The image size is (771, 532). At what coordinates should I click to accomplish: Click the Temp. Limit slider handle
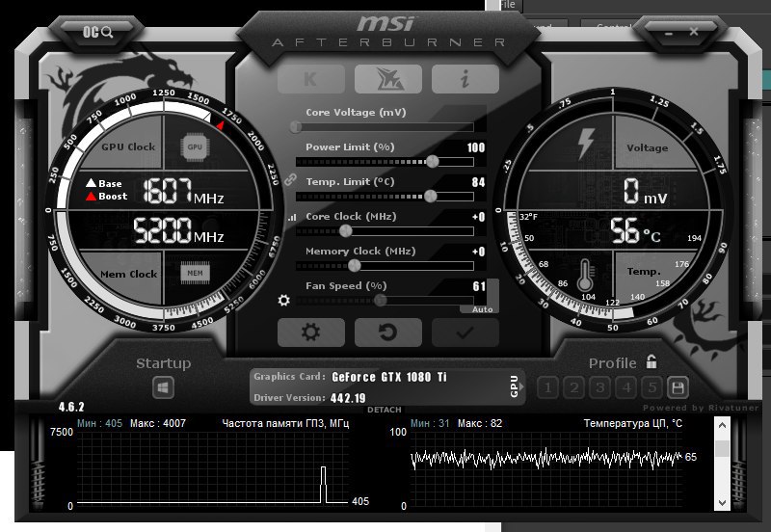coord(430,197)
